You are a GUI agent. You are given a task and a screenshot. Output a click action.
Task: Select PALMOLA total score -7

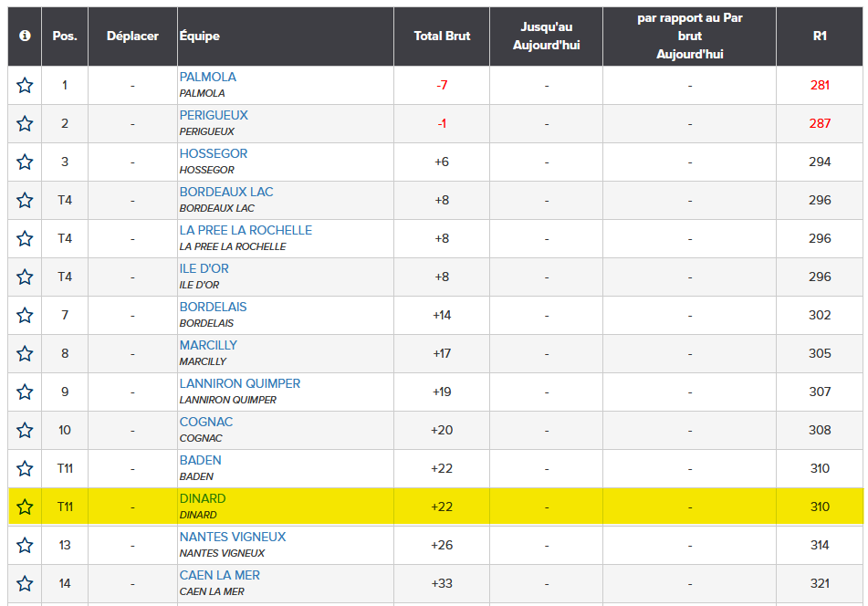(442, 85)
